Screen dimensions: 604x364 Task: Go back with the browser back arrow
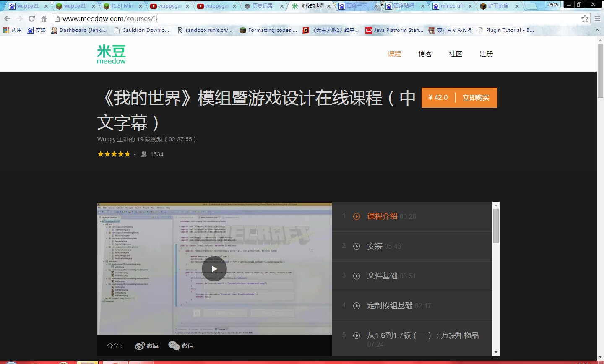pyautogui.click(x=7, y=19)
